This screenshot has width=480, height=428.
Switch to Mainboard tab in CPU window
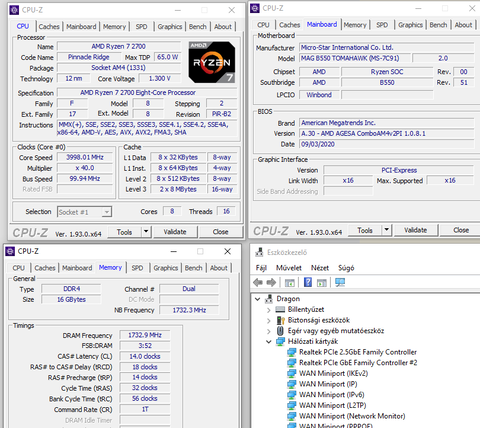(x=81, y=27)
